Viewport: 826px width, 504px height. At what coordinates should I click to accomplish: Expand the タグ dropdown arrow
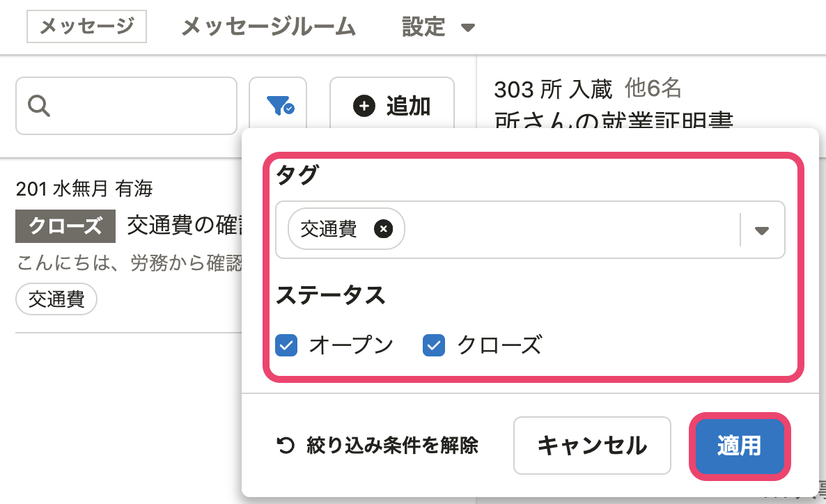coord(762,230)
